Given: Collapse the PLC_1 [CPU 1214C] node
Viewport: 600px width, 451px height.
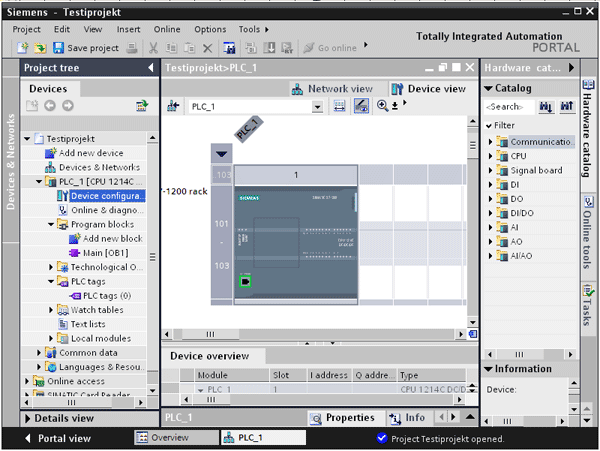Looking at the screenshot, I should [x=39, y=182].
